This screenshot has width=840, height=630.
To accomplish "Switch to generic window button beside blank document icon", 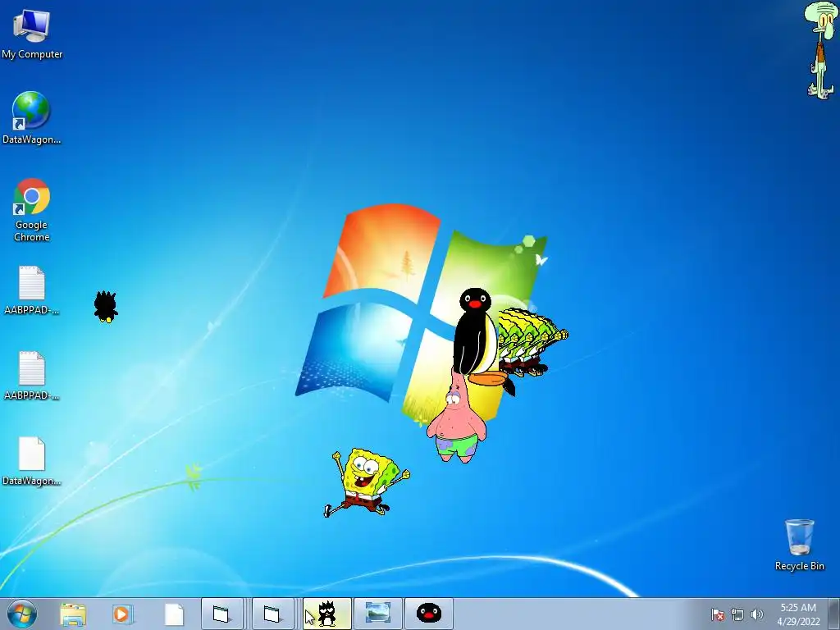I will pyautogui.click(x=222, y=614).
